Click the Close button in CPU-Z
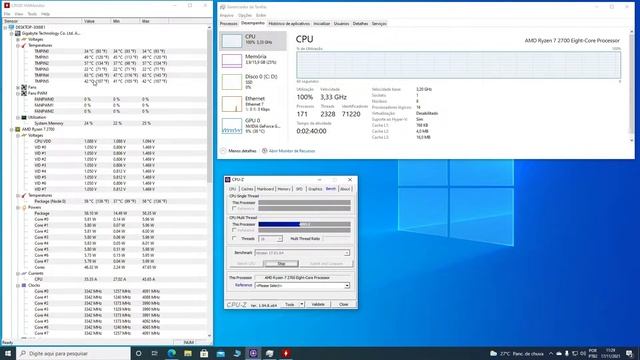The image size is (640, 360). coord(344,304)
